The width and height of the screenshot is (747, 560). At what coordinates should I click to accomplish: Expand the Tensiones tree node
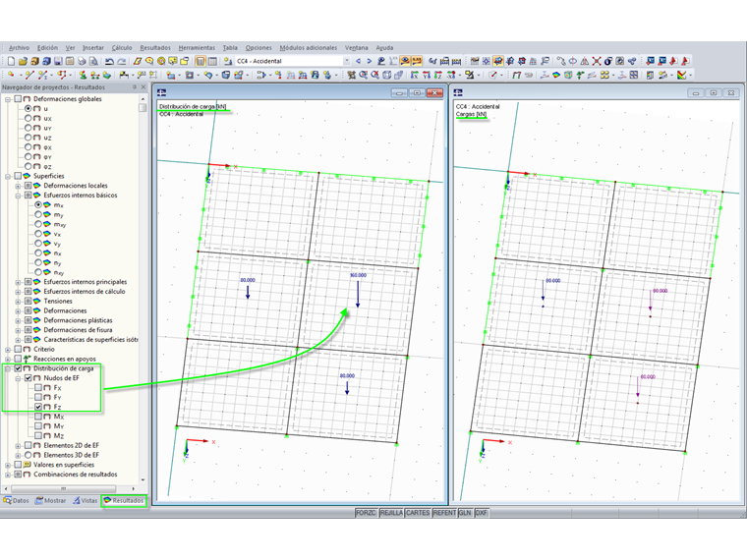(18, 301)
